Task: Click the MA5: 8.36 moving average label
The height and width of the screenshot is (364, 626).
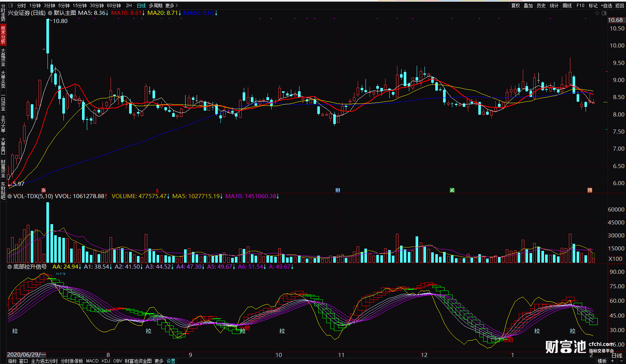Action: click(93, 13)
